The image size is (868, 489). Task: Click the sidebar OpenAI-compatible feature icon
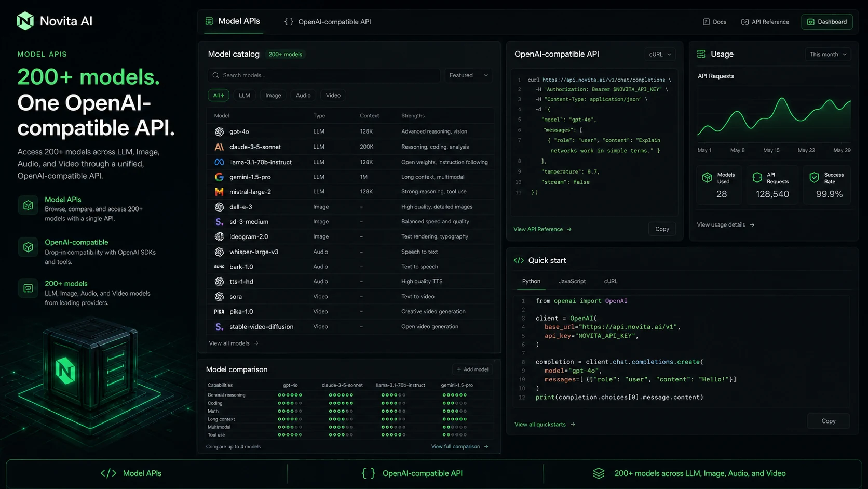pos(28,247)
